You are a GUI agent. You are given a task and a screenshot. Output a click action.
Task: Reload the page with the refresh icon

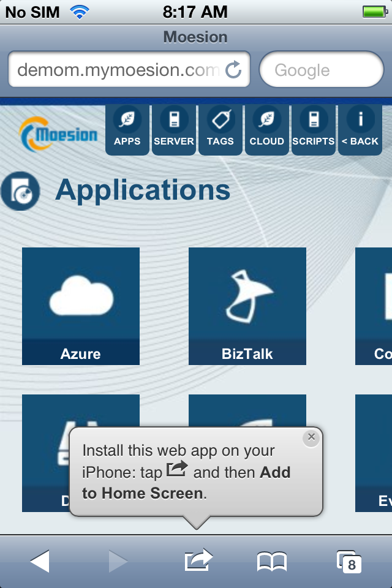point(233,69)
